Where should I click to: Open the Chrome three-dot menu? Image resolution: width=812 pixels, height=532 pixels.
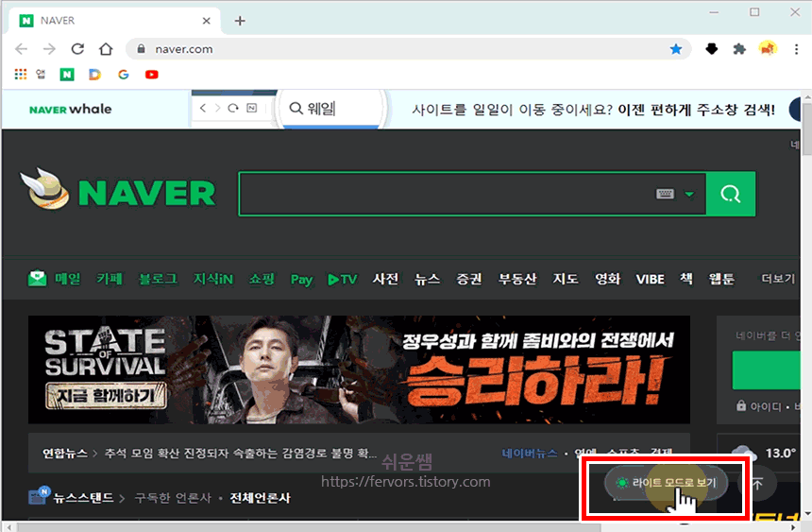click(796, 49)
